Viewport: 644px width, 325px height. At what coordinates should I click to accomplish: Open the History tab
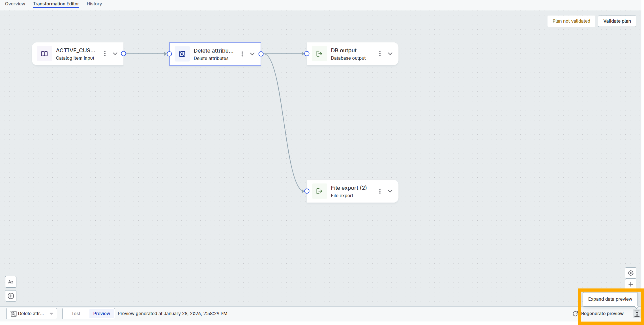pyautogui.click(x=94, y=4)
